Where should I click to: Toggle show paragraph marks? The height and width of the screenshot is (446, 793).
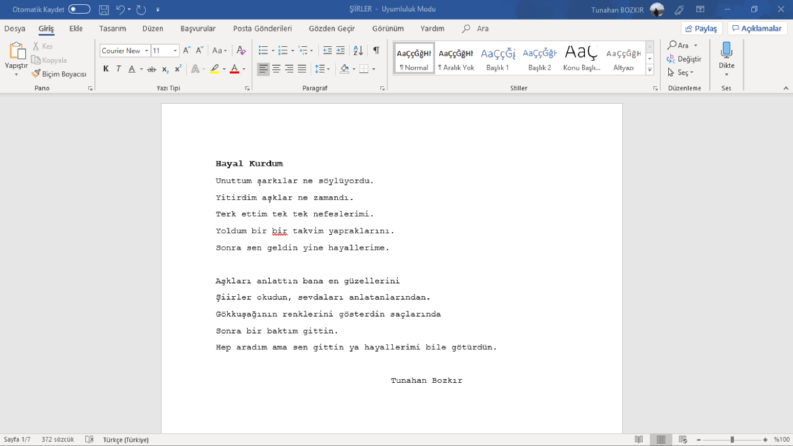[x=376, y=50]
